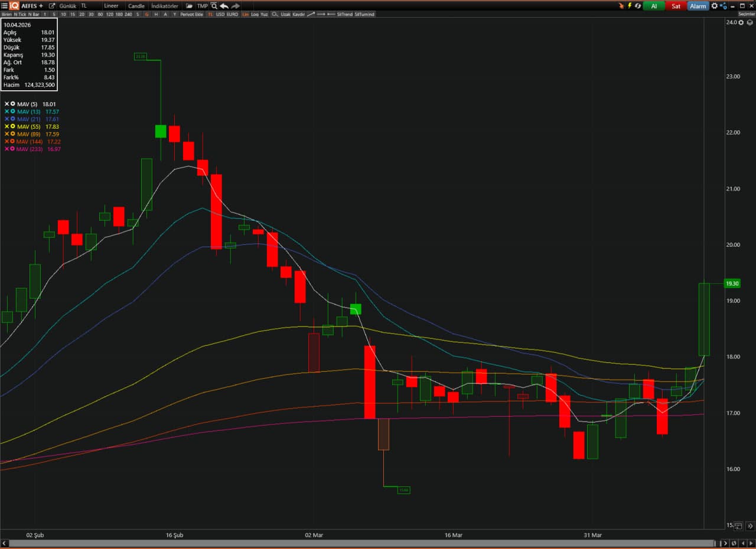
Task: Click the refresh sync icon near Al button
Action: pos(638,6)
